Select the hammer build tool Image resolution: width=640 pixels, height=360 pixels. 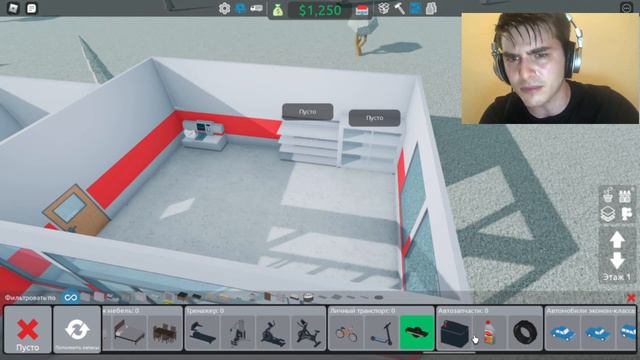(x=399, y=8)
